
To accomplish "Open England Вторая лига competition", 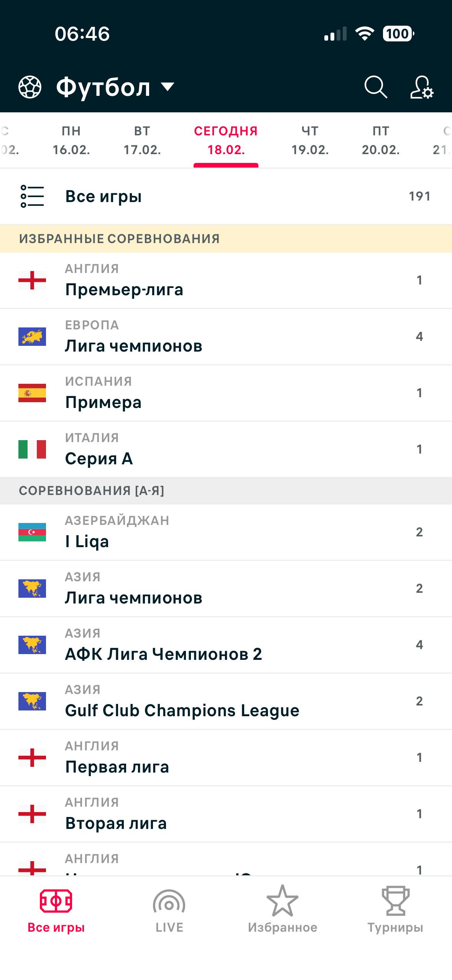I will pos(226,814).
